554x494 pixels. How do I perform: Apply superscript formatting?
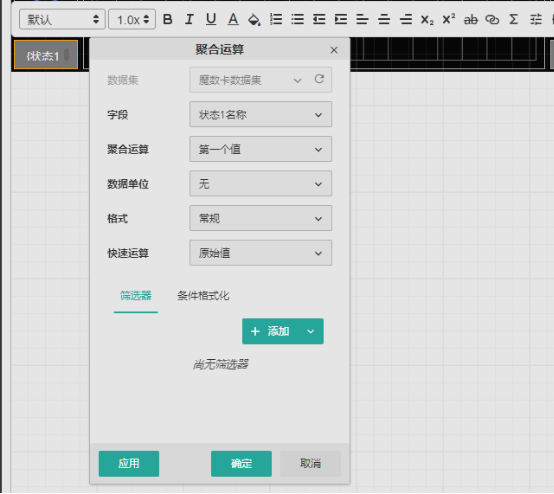coord(449,19)
